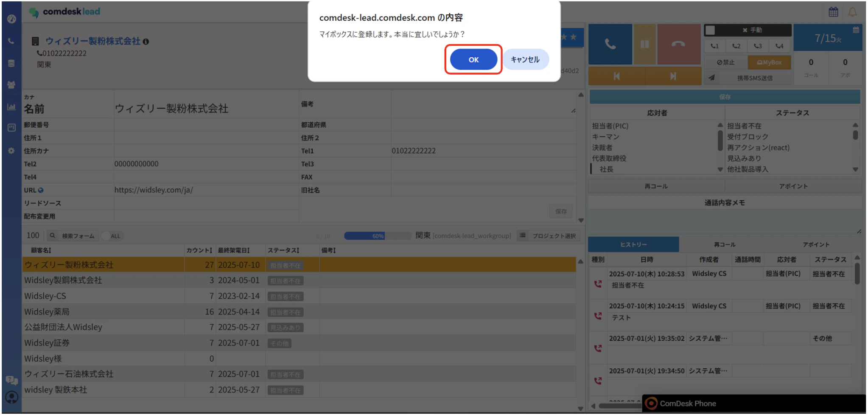Viewport: 868px width, 415px height.
Task: Start a call with the blue phone button
Action: click(x=610, y=44)
